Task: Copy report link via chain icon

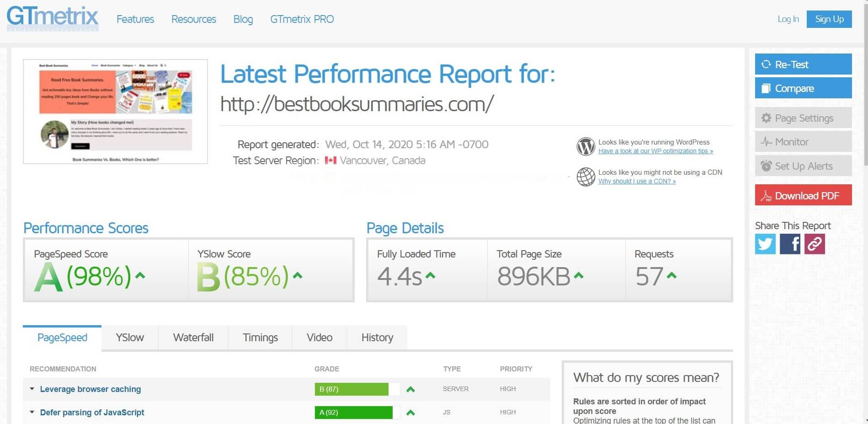Action: coord(815,244)
